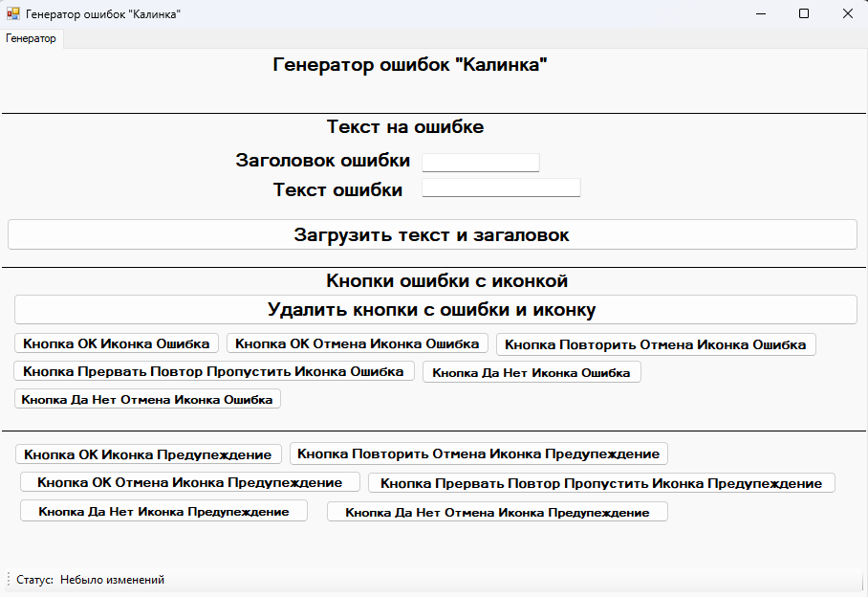Screen dimensions: 868x597
Task: Click Кнопка Повторить Отмена Иконка Ошибка
Action: coord(656,344)
